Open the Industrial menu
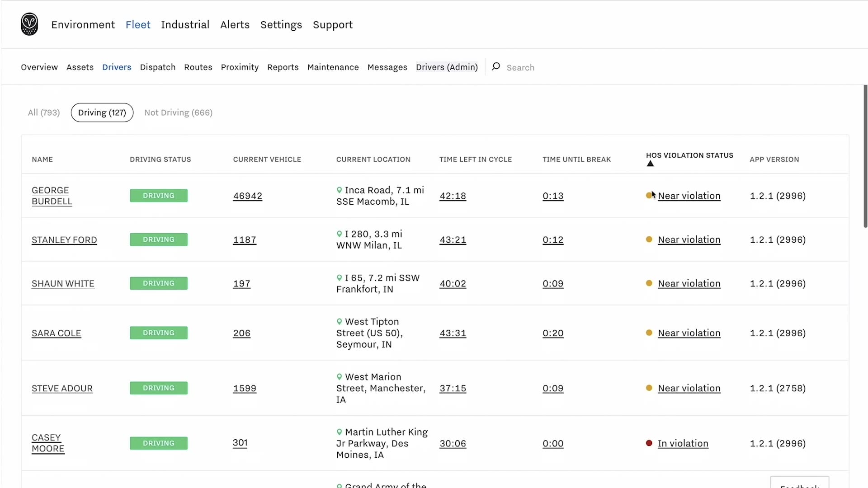Viewport: 868px width, 488px height. 185,24
